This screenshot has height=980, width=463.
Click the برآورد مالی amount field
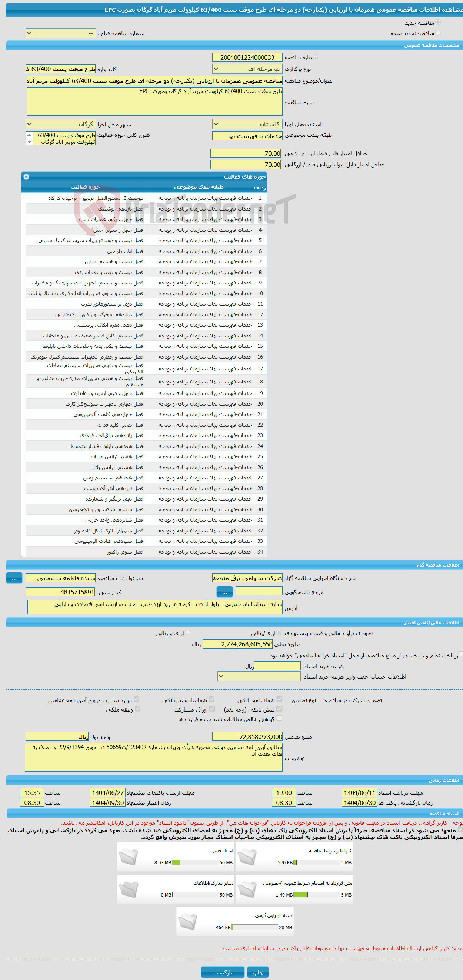tap(237, 644)
